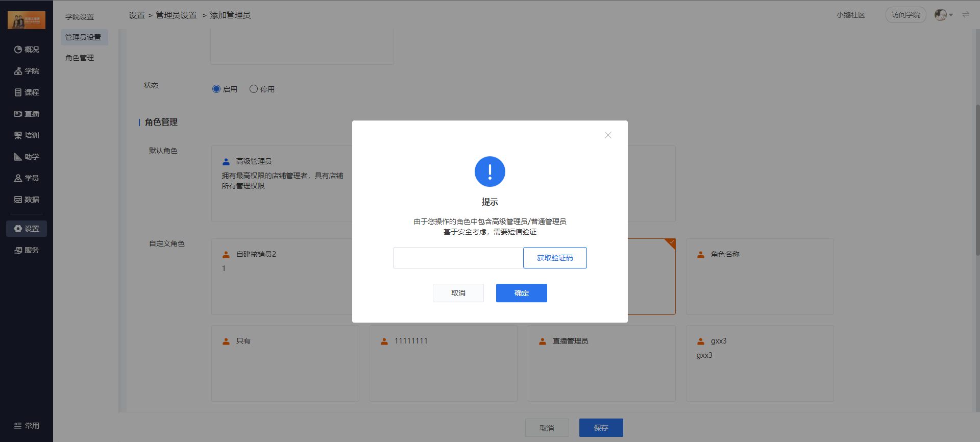Confirm dialog with 确定 button
The image size is (980, 442).
pyautogui.click(x=521, y=293)
